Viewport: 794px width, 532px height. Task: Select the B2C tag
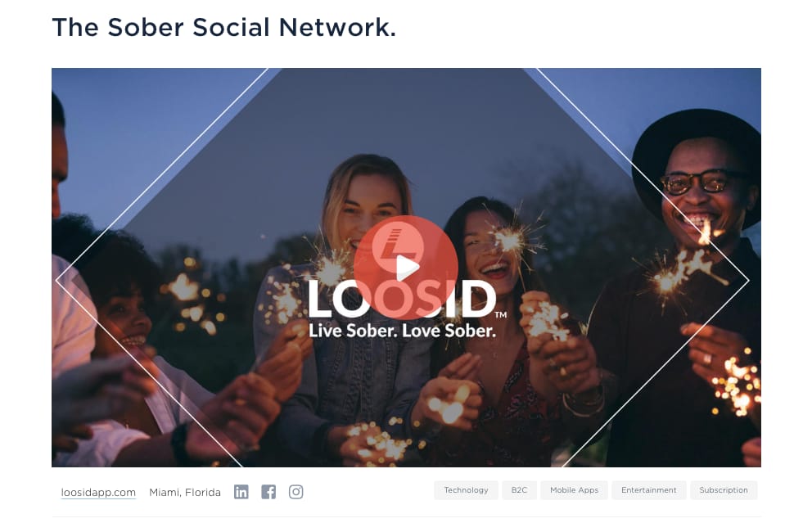pyautogui.click(x=519, y=490)
